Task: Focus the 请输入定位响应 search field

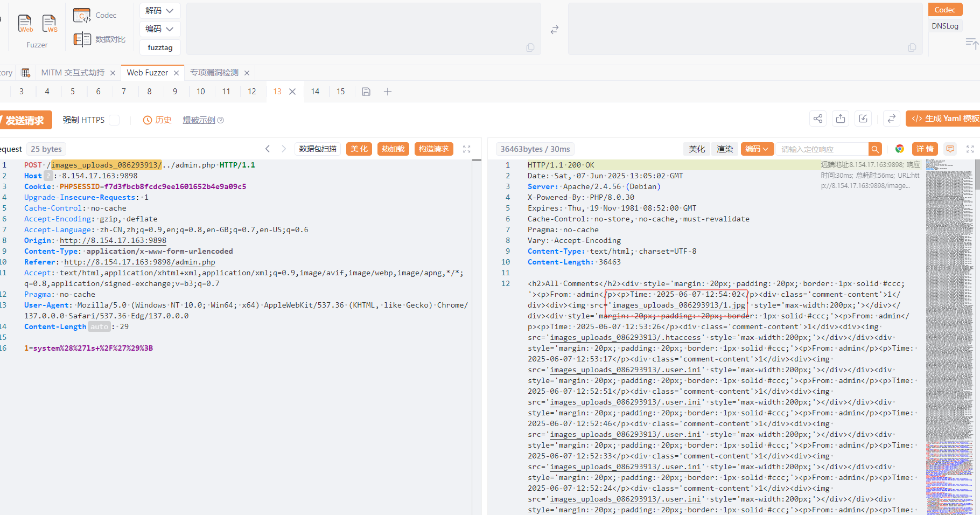Action: pyautogui.click(x=822, y=149)
